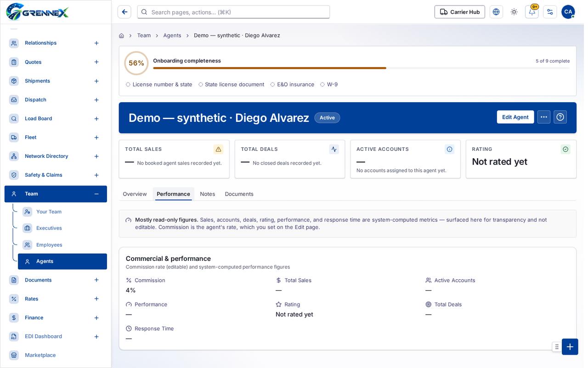
Task: Click the GrenneX logo
Action: tap(37, 12)
